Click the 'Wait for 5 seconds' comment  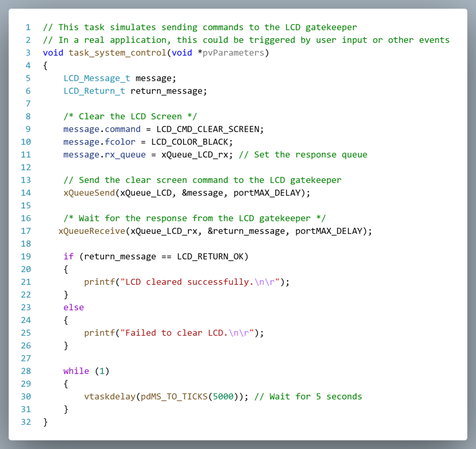309,396
